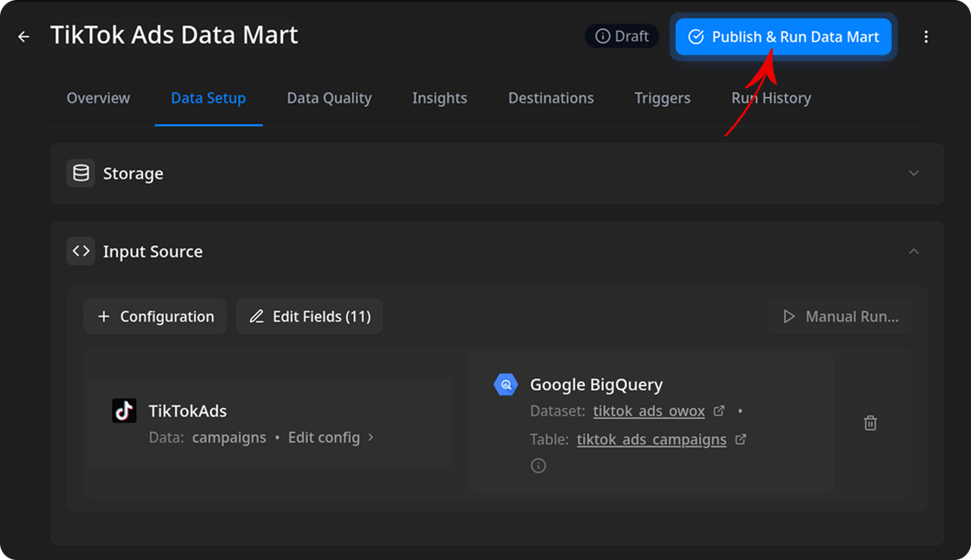Go to the Insights tab

coord(440,98)
